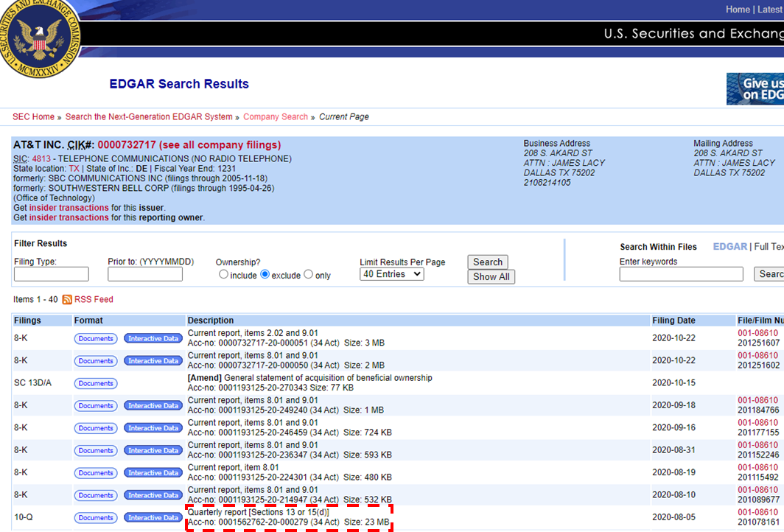Screen dimensions: 784x532
Task: Open file number 001-08610 for film 201251607
Action: pos(757,333)
